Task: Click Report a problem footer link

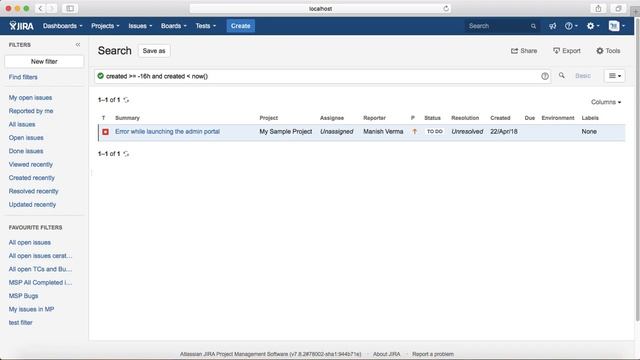Action: tap(433, 354)
